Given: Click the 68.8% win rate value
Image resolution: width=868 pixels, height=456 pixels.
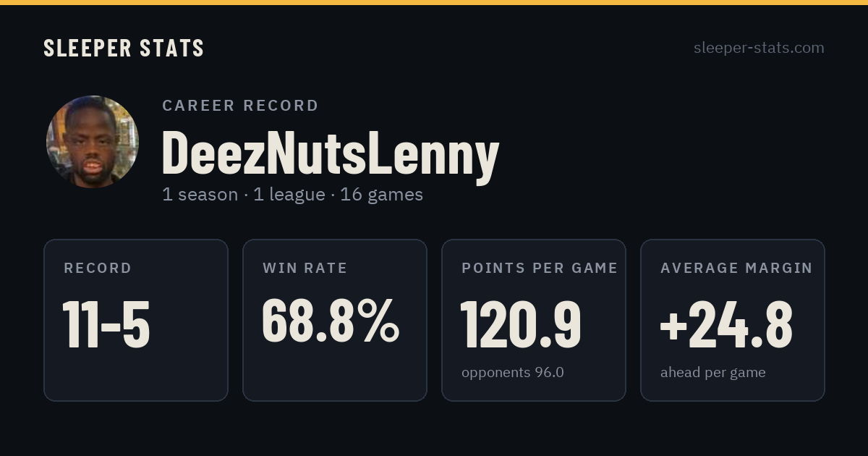Looking at the screenshot, I should coord(331,321).
